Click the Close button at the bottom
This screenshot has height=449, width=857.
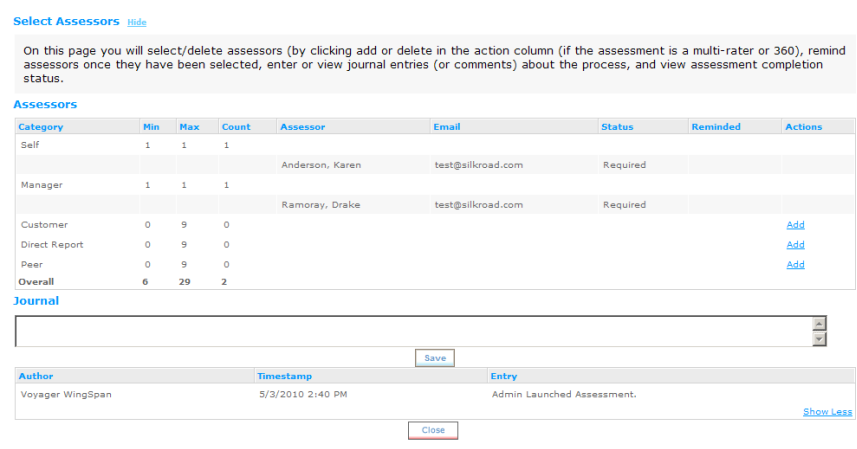pyautogui.click(x=433, y=430)
